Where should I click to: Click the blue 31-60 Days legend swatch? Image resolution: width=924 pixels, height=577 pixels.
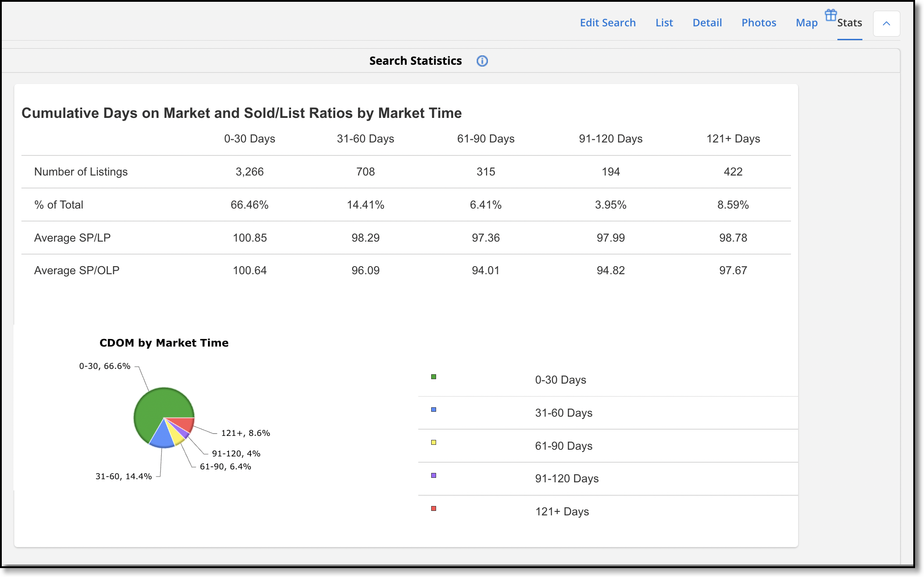pos(433,410)
